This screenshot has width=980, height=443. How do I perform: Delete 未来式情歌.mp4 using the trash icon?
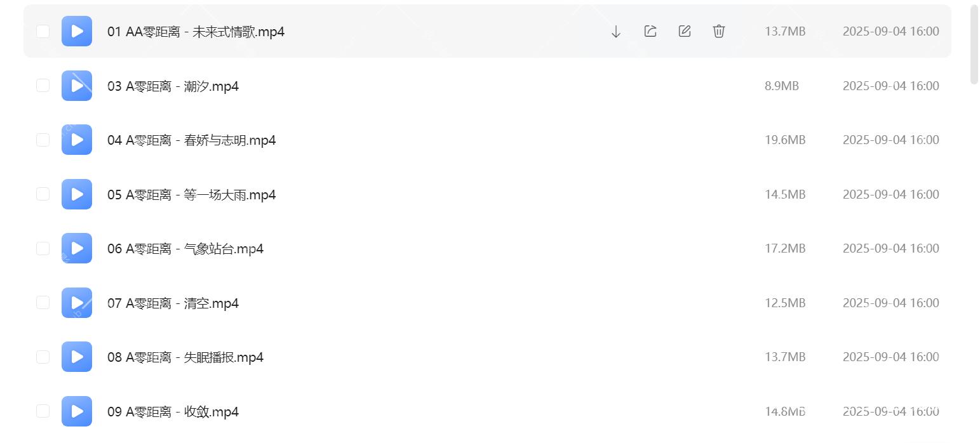click(x=718, y=30)
